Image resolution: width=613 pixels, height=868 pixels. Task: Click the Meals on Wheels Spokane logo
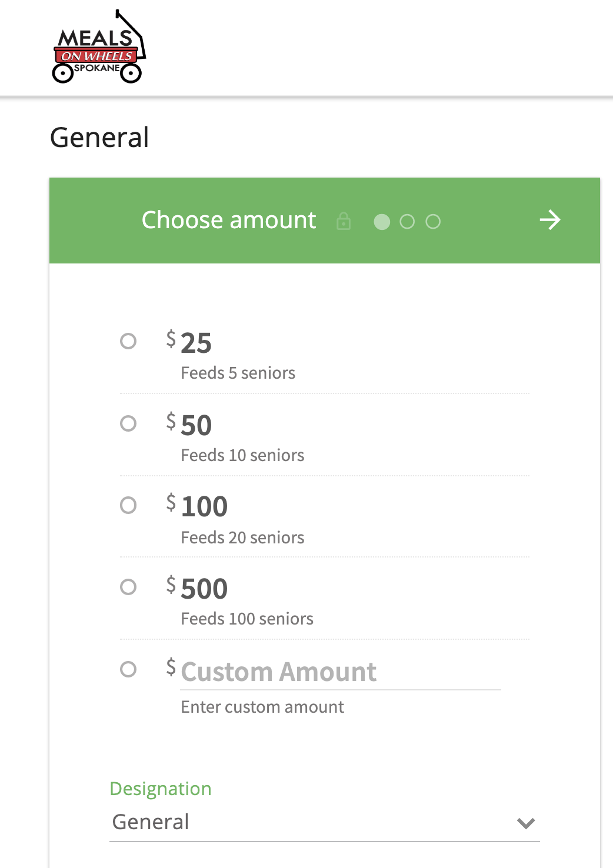[99, 46]
